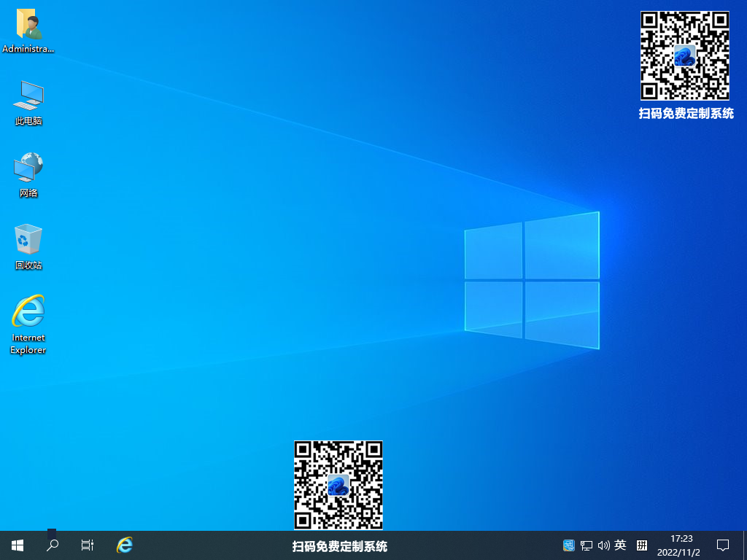747x560 pixels.
Task: Click 扫码免费定制系统 text under top-right QR
Action: point(686,113)
